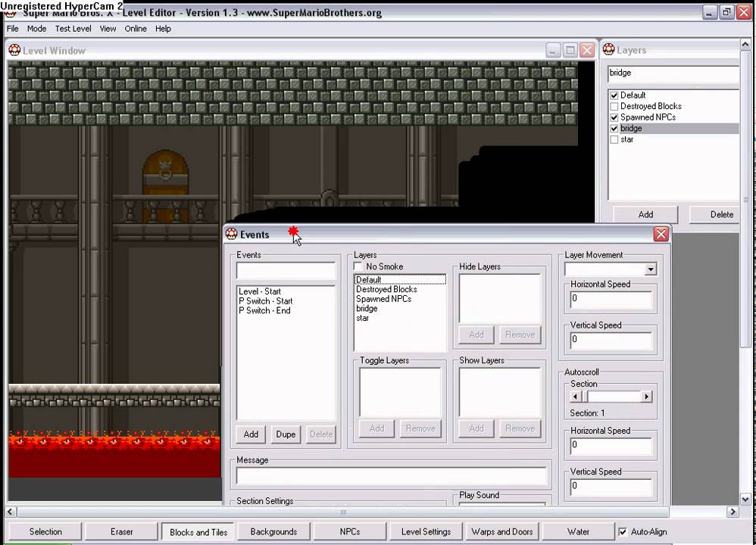Click the Level Window mushroom icon
The height and width of the screenshot is (545, 756).
click(x=14, y=50)
